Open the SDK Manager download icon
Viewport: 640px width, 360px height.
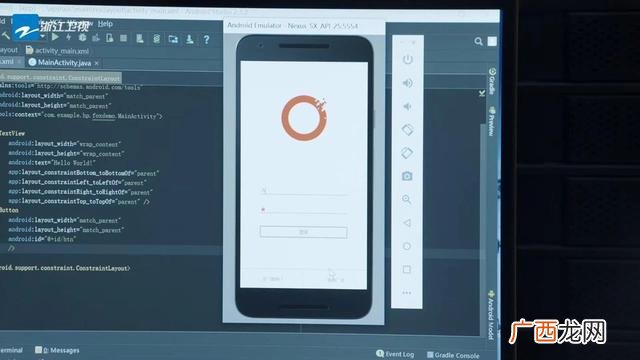(x=190, y=39)
